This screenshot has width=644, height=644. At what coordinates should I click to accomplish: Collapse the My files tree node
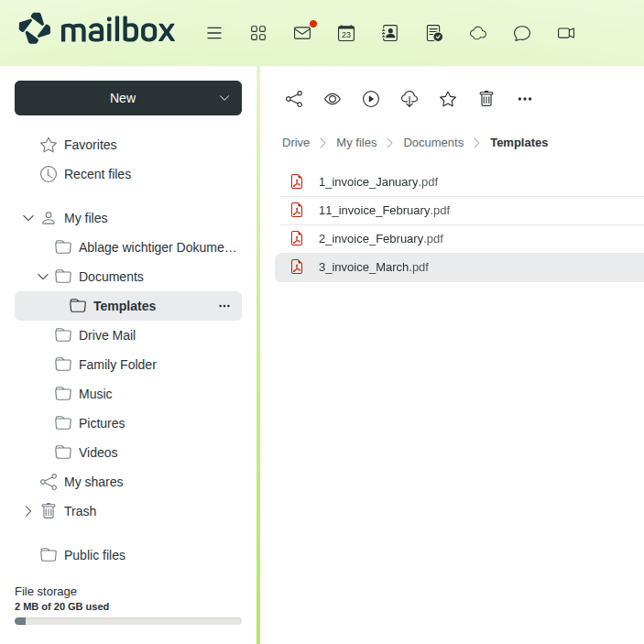(27, 218)
